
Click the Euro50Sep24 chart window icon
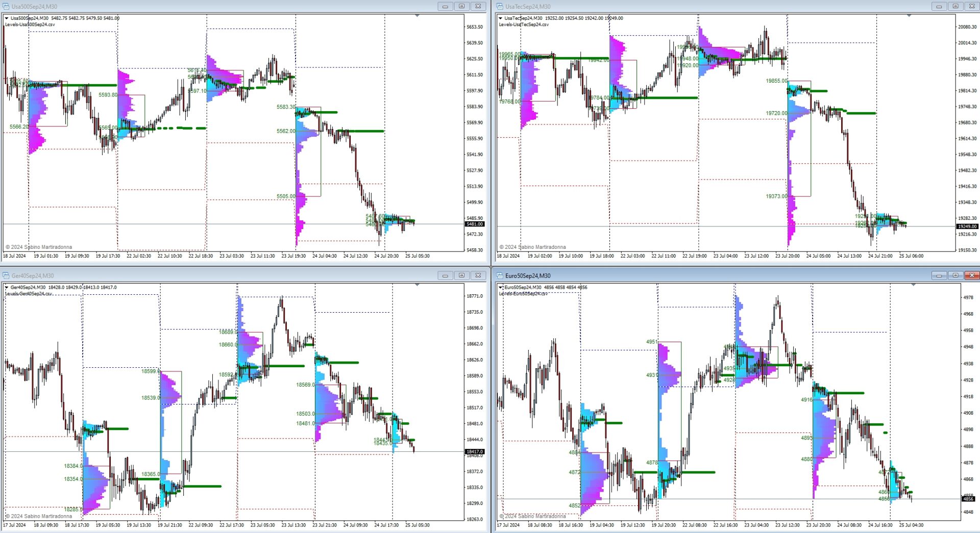(500, 276)
